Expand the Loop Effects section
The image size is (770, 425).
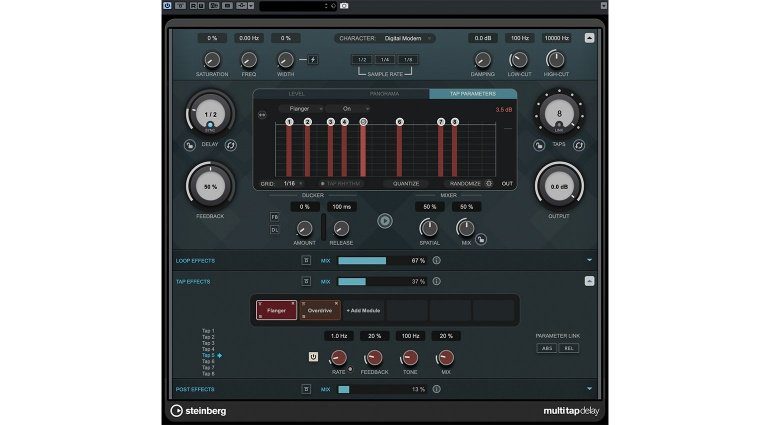(x=590, y=260)
